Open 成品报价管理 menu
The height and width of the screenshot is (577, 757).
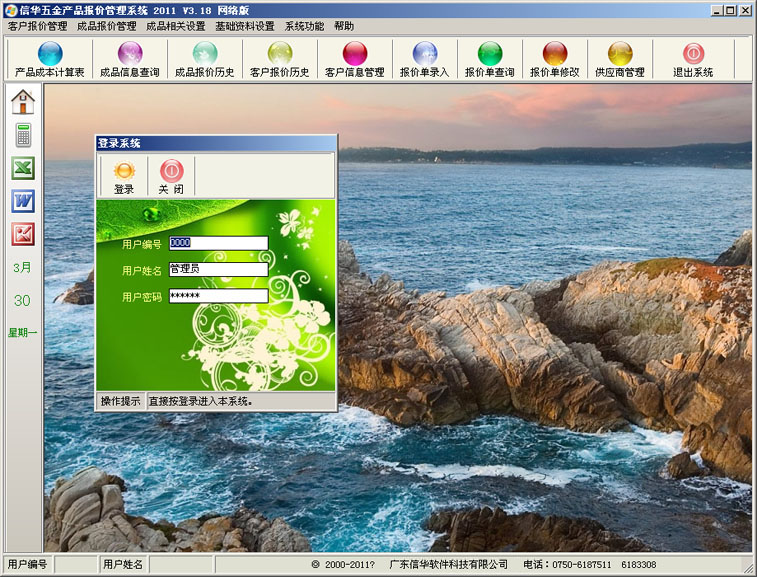(x=107, y=26)
